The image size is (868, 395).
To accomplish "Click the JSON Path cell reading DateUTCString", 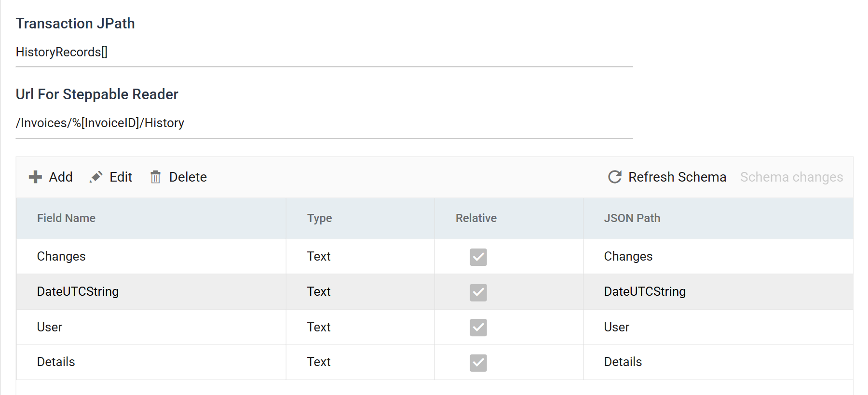I will coord(718,291).
